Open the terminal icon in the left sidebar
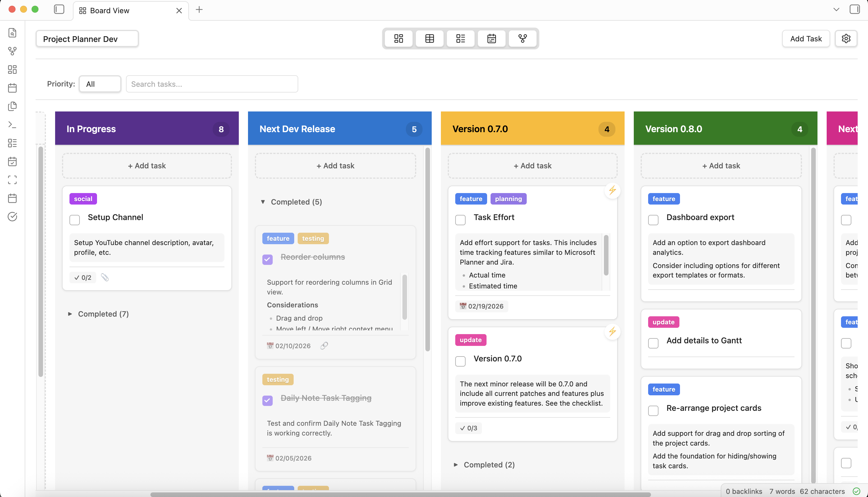868x497 pixels. pos(12,125)
